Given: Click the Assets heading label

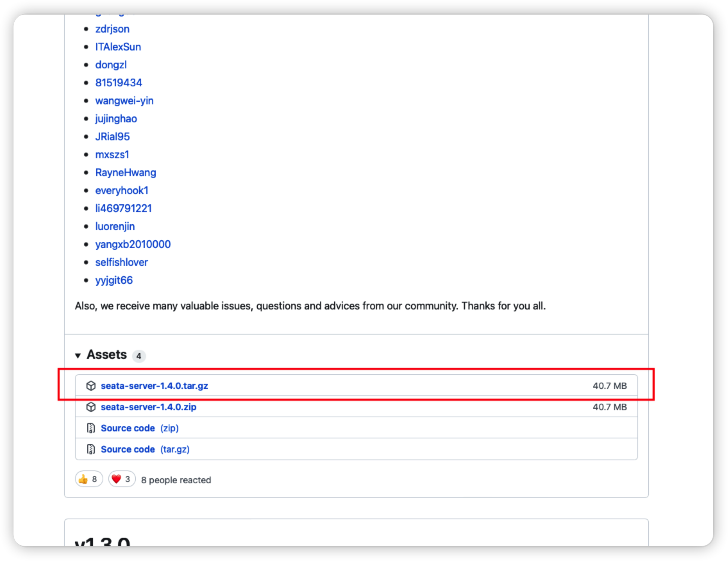Looking at the screenshot, I should click(107, 354).
